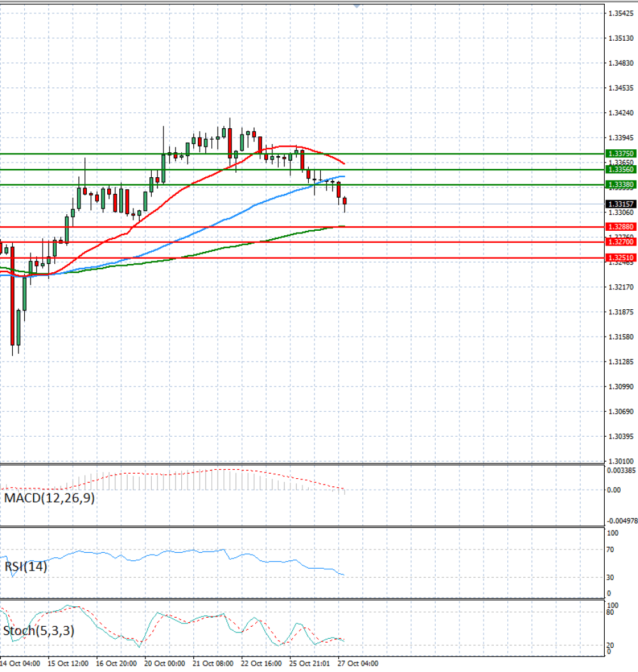This screenshot has height=672, width=638.
Task: Select the green 1.33750 resistance price label
Action: [x=621, y=154]
